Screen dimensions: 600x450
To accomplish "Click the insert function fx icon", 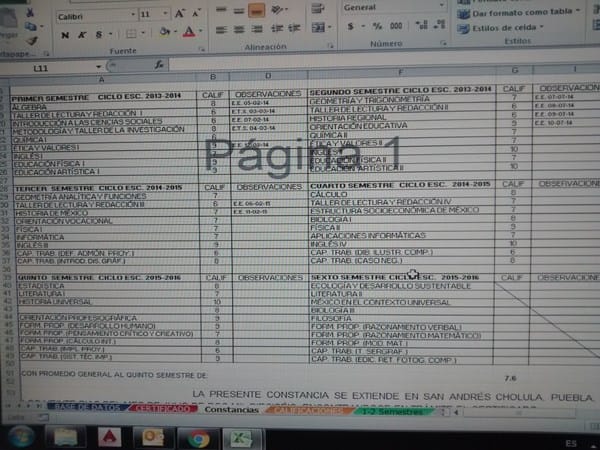I will 159,65.
